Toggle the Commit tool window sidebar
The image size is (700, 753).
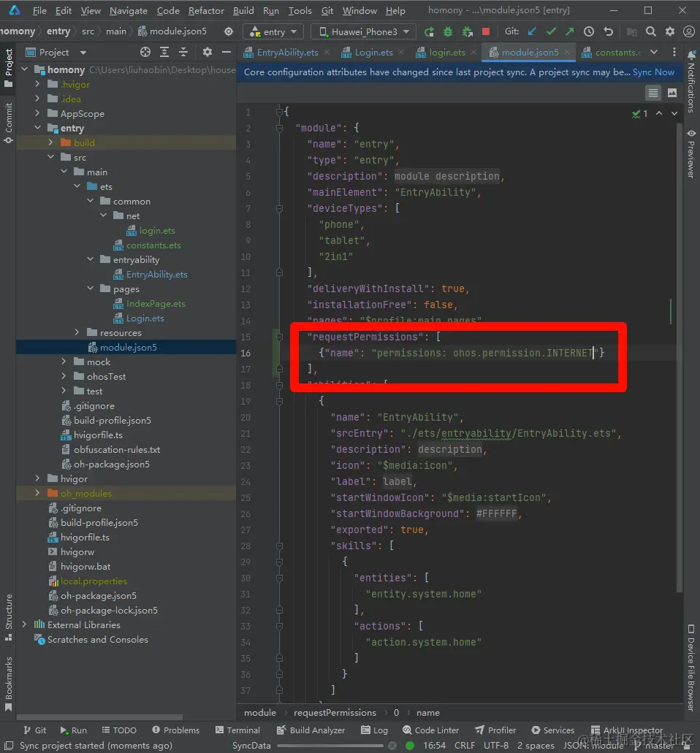tap(8, 123)
